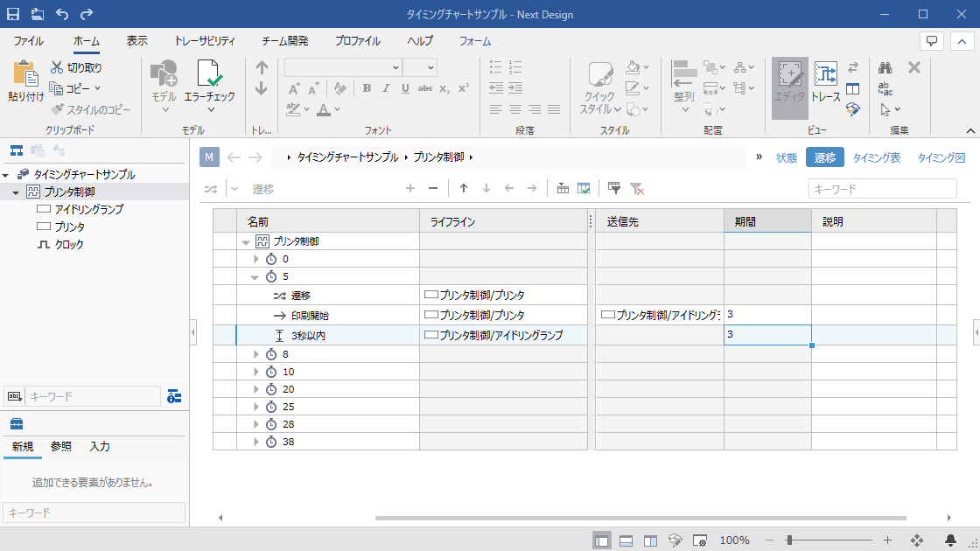Click the notification bell in status bar
The height and width of the screenshot is (551, 980).
pyautogui.click(x=950, y=541)
